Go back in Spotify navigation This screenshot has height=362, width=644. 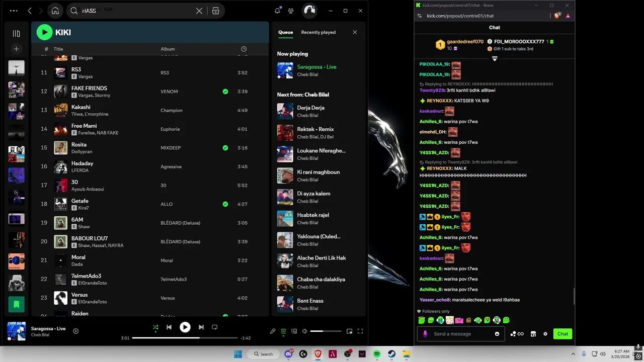[x=30, y=11]
